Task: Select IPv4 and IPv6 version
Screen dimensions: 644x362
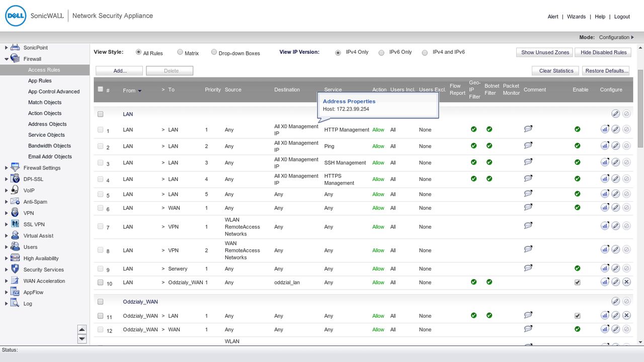Action: tap(425, 52)
